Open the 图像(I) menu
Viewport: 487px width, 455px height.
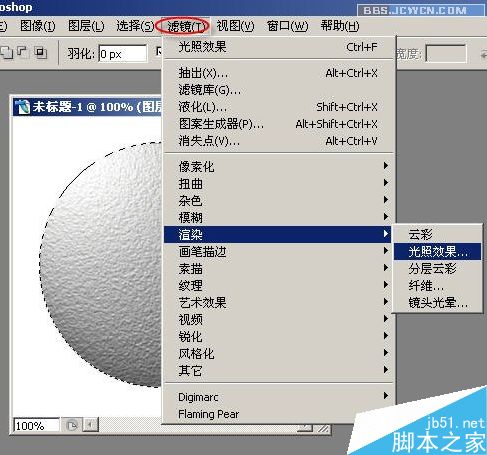(x=38, y=26)
